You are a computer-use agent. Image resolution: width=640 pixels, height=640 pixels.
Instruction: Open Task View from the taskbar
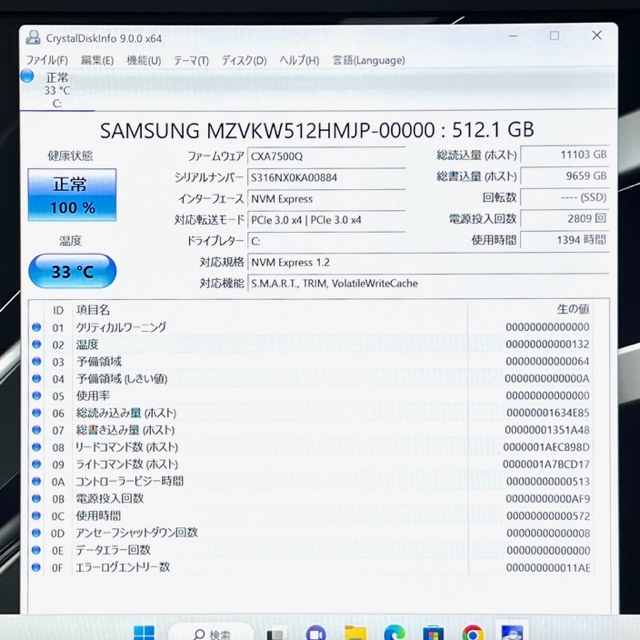[275, 634]
